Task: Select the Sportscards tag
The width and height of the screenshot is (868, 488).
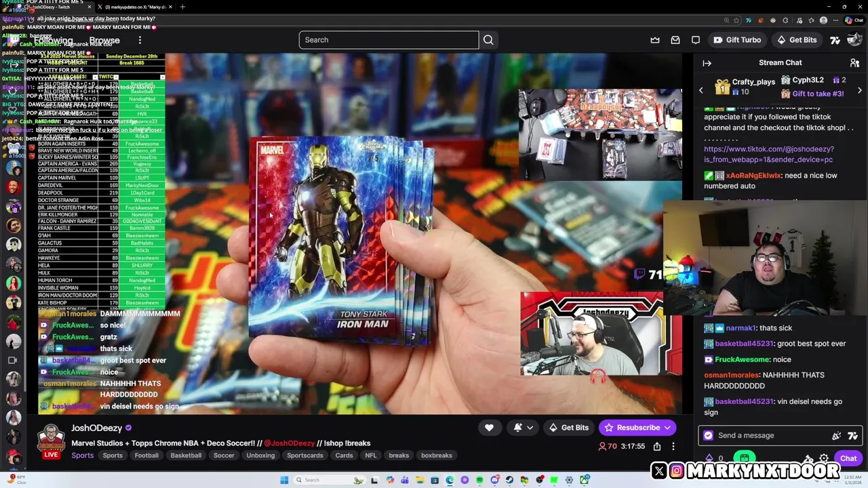Action: tap(305, 455)
